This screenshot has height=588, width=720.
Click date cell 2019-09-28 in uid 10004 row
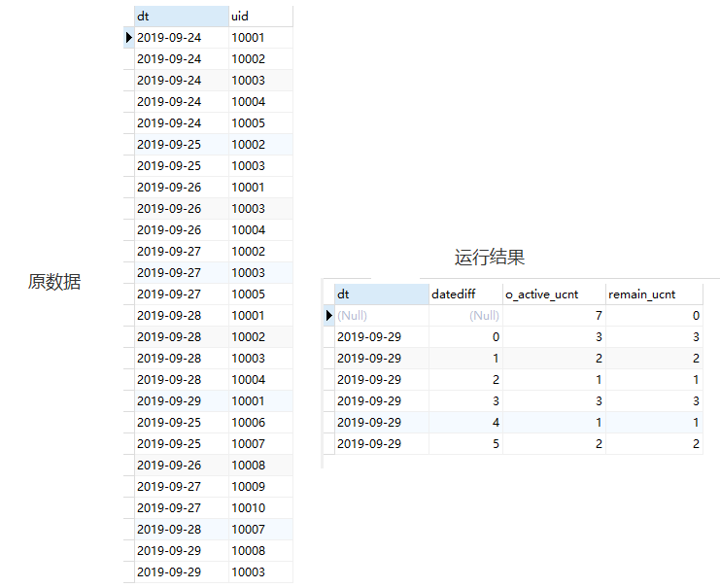coord(182,379)
